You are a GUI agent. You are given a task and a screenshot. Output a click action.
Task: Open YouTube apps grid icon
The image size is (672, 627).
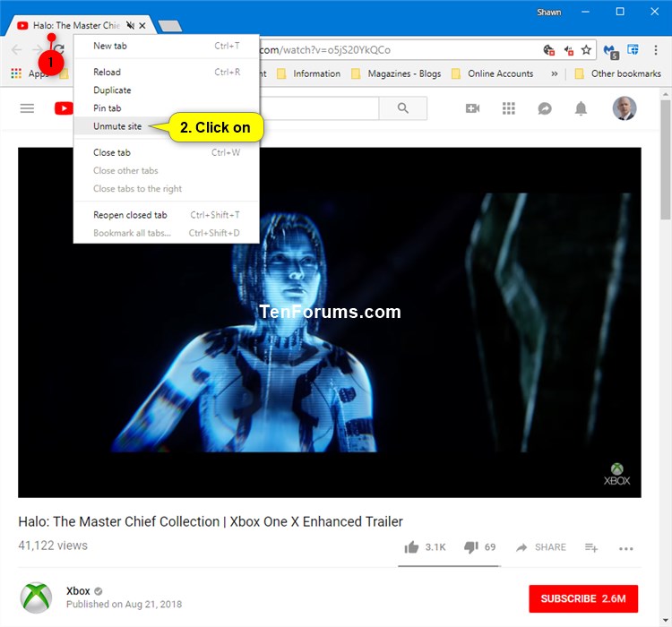coord(509,108)
